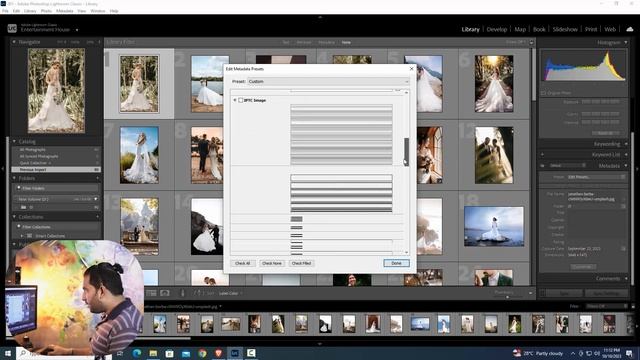Collapse the Folders panel
This screenshot has width=640, height=360.
pos(14,178)
